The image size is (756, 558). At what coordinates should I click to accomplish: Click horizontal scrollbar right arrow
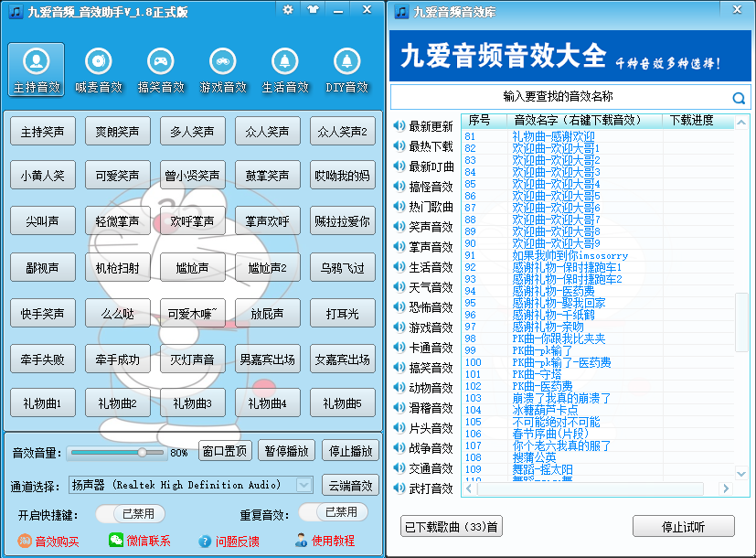(726, 488)
